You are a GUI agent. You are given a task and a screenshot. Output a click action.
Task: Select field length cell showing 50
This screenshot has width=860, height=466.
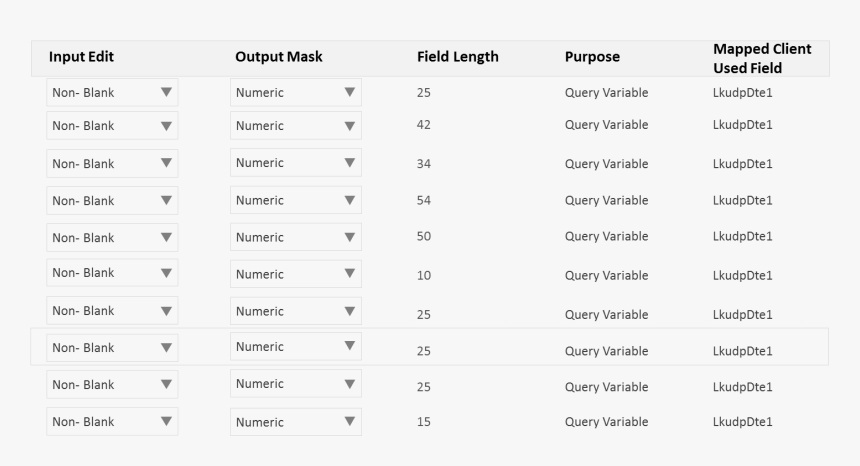(424, 237)
